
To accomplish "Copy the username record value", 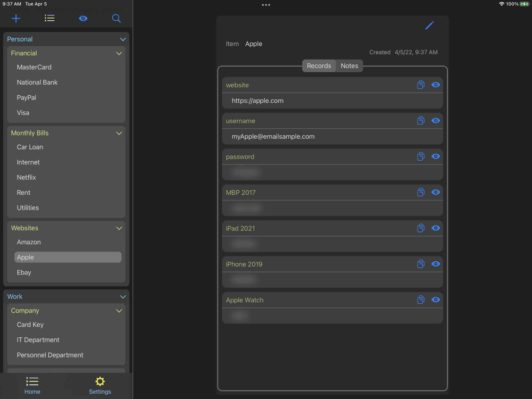I will 421,120.
